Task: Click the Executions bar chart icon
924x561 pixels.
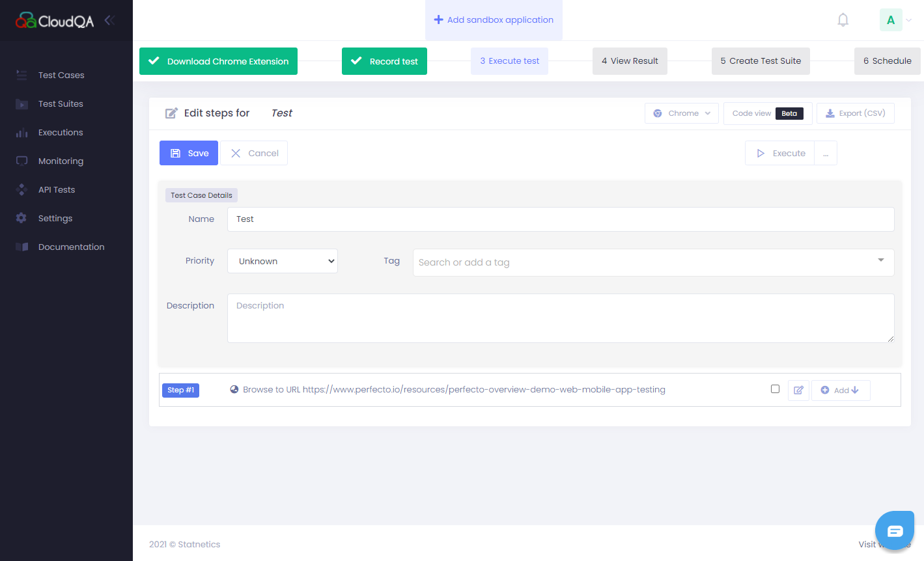Action: tap(21, 132)
